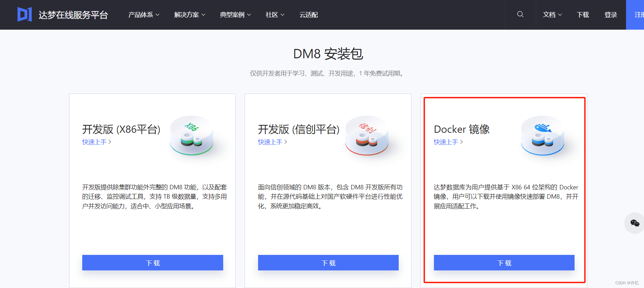Click the blue 注册 register button
This screenshot has width=644, height=288.
[x=635, y=15]
